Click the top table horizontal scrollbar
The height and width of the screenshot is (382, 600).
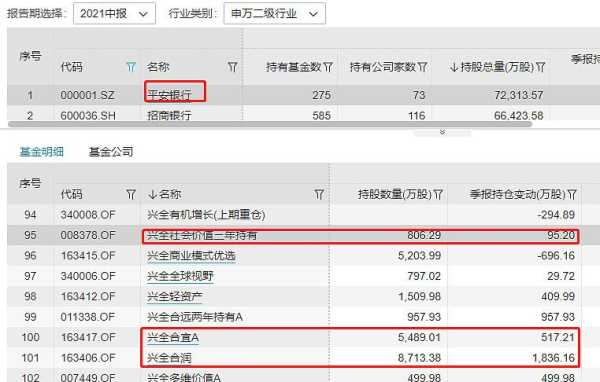[270, 124]
